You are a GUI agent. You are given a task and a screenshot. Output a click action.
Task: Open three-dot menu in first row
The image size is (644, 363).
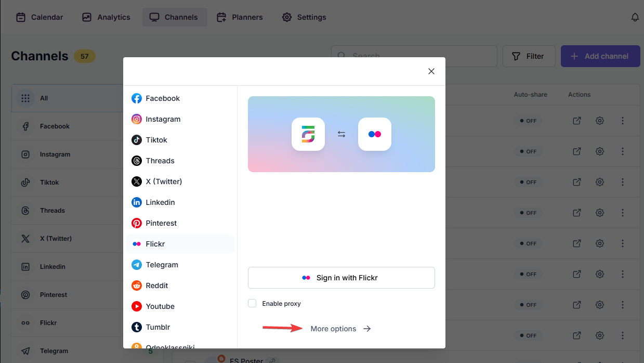click(622, 121)
